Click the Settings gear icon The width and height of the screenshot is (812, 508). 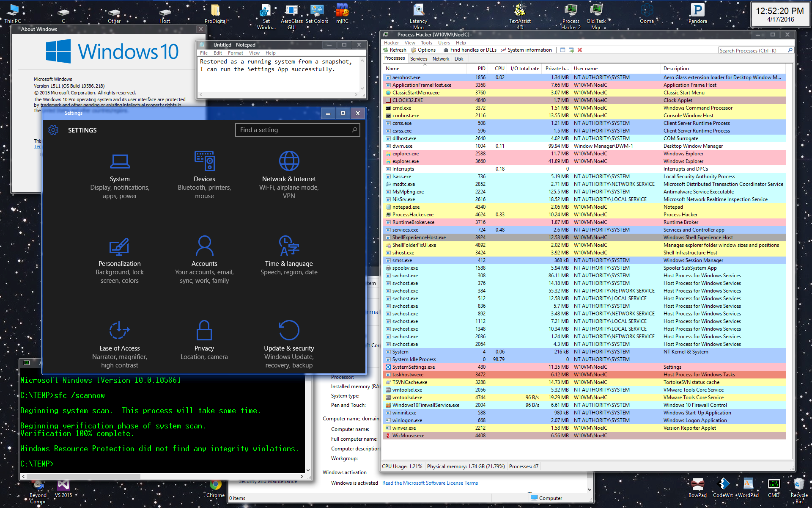click(x=53, y=130)
